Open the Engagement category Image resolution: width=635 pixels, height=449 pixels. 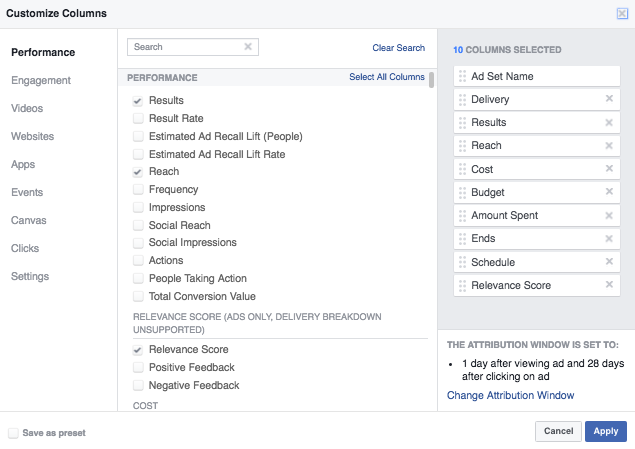(x=41, y=80)
